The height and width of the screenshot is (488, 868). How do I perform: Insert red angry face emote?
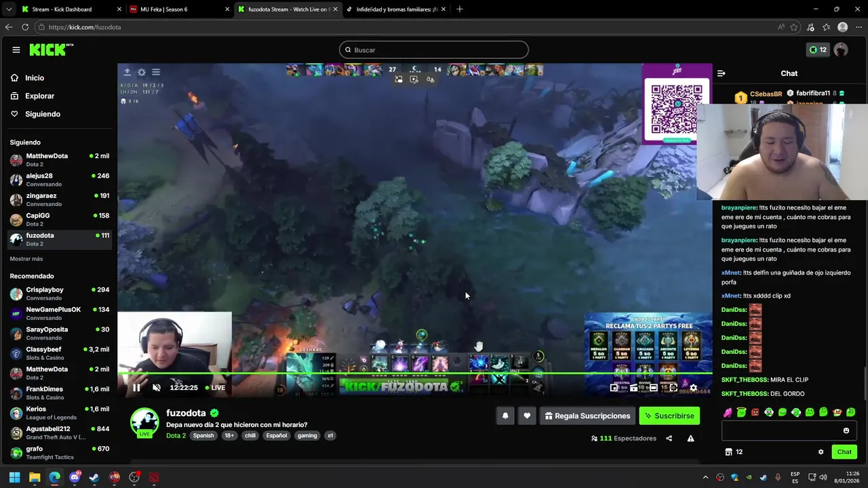pos(755,412)
